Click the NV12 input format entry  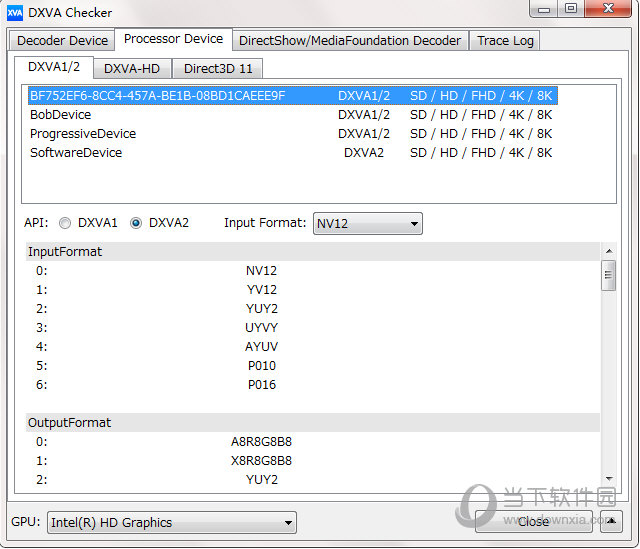(x=261, y=271)
